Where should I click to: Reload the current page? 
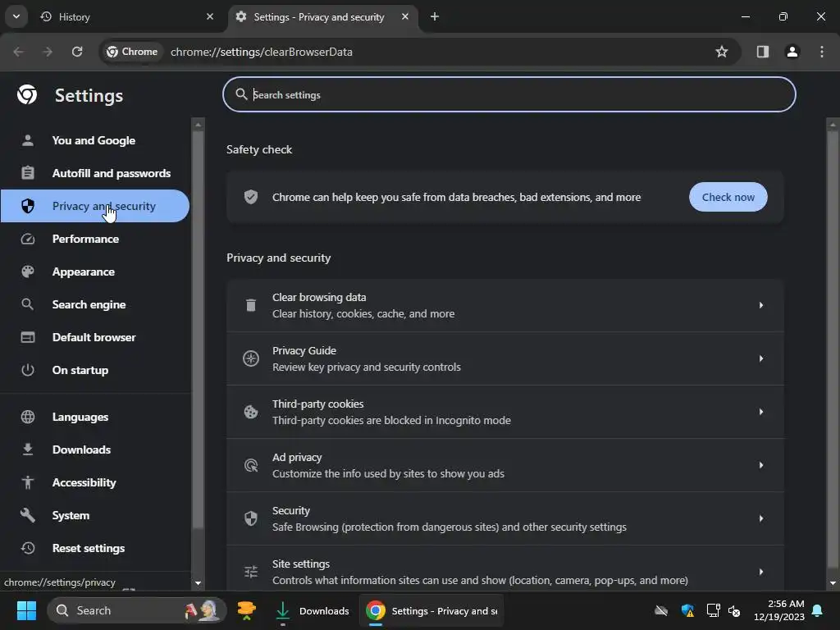pos(77,52)
